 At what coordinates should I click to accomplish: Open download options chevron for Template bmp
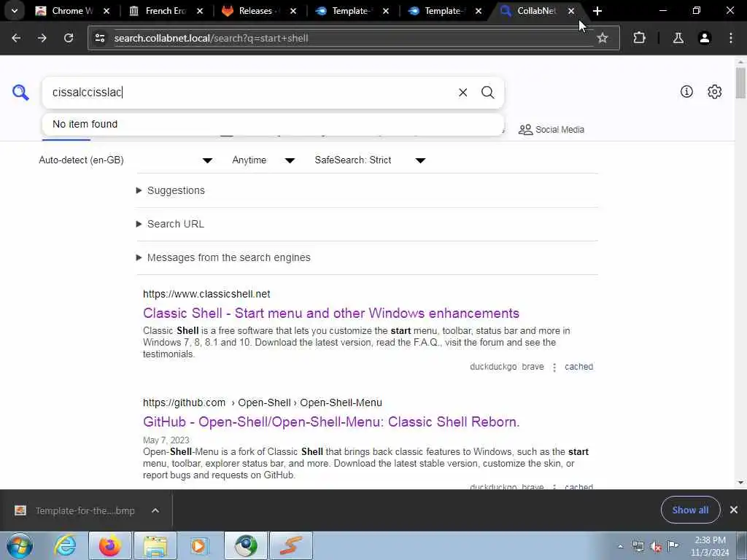155,510
